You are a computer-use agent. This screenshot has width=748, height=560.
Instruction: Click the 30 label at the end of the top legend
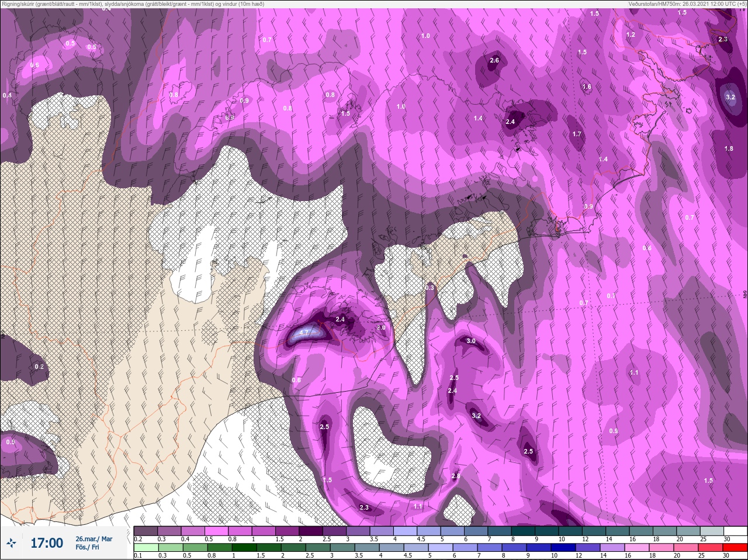point(727,539)
